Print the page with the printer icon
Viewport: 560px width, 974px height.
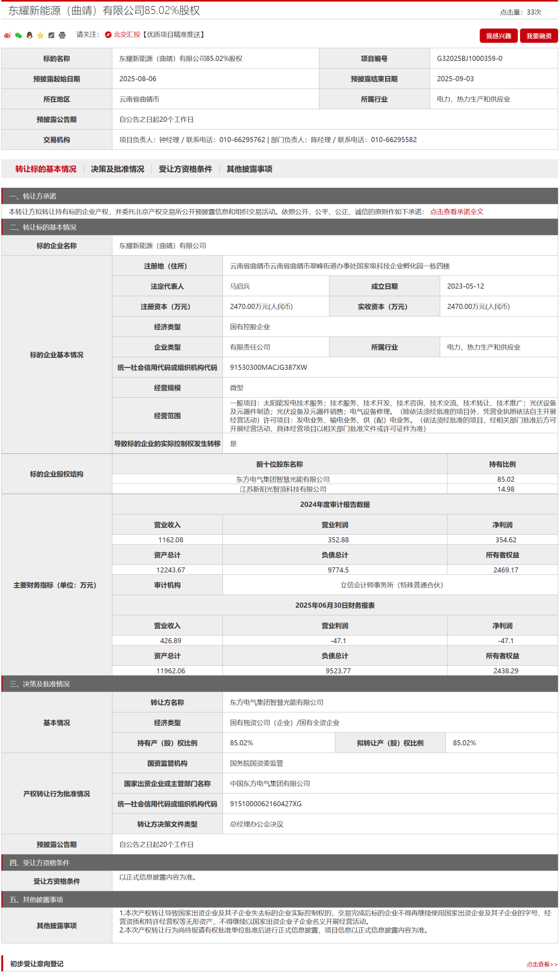(x=62, y=35)
